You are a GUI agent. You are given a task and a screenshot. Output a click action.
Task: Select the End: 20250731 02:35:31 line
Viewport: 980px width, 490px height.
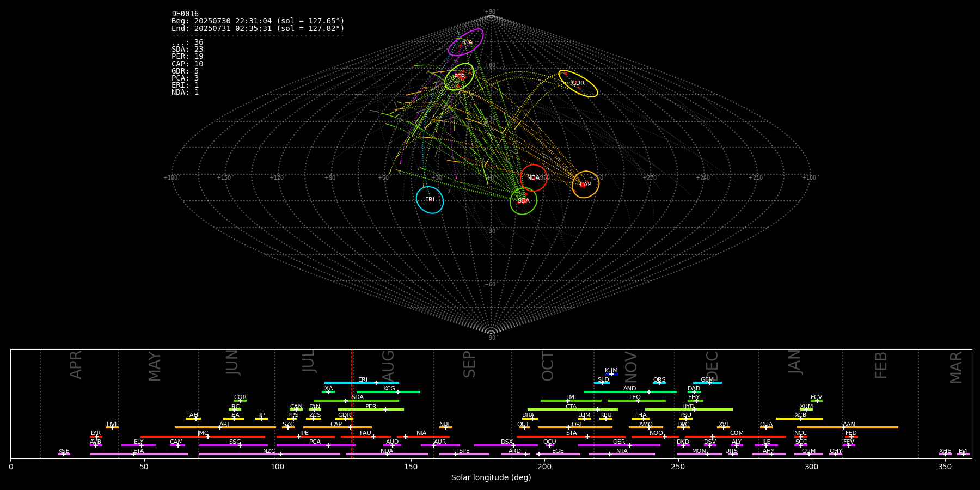(x=258, y=28)
